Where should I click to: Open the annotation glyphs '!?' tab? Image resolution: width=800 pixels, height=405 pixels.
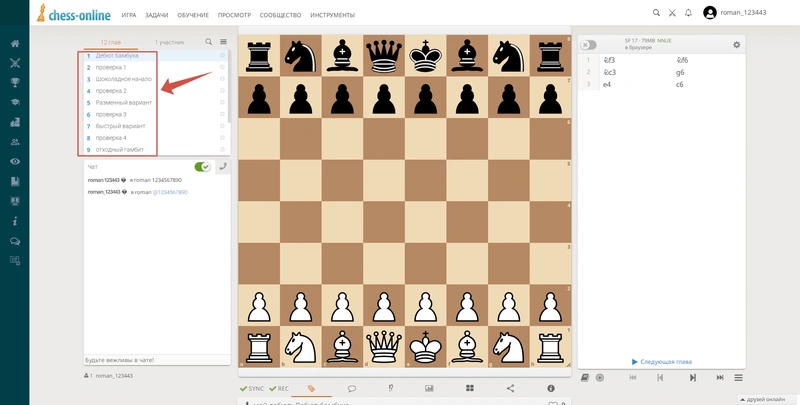tap(391, 389)
